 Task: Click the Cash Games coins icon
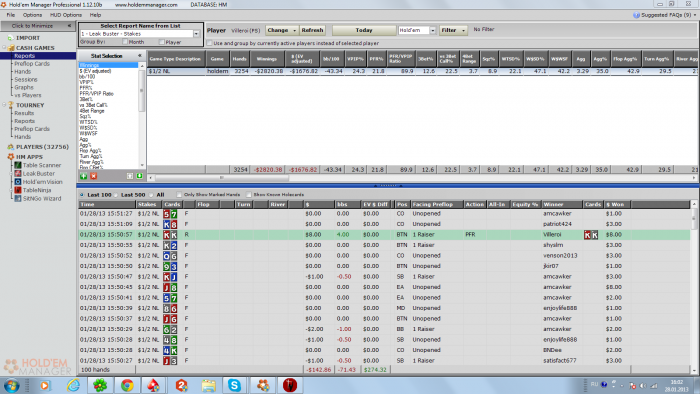(x=11, y=48)
